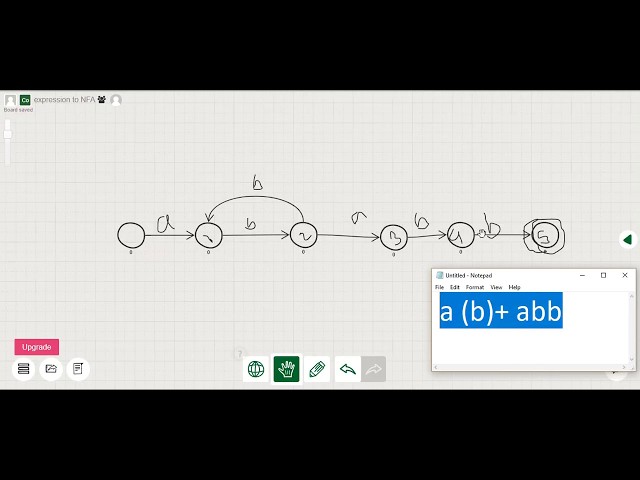Choose the pencil drawing tool

click(x=317, y=369)
